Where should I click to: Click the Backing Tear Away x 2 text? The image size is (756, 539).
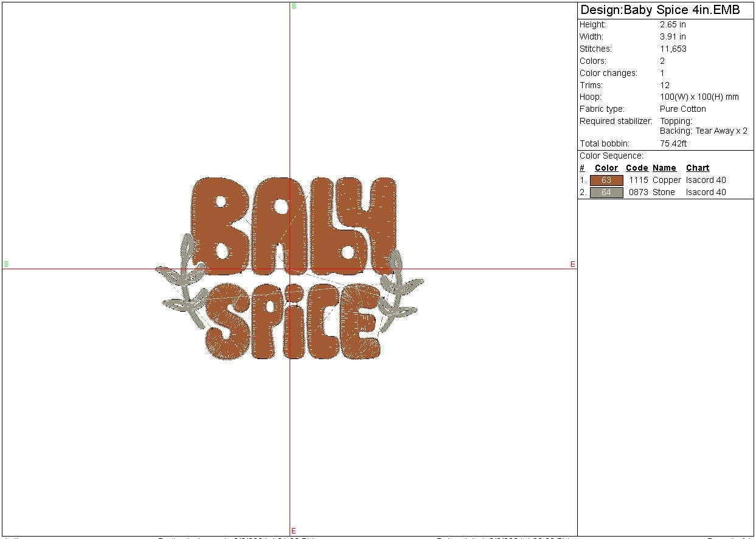(703, 131)
